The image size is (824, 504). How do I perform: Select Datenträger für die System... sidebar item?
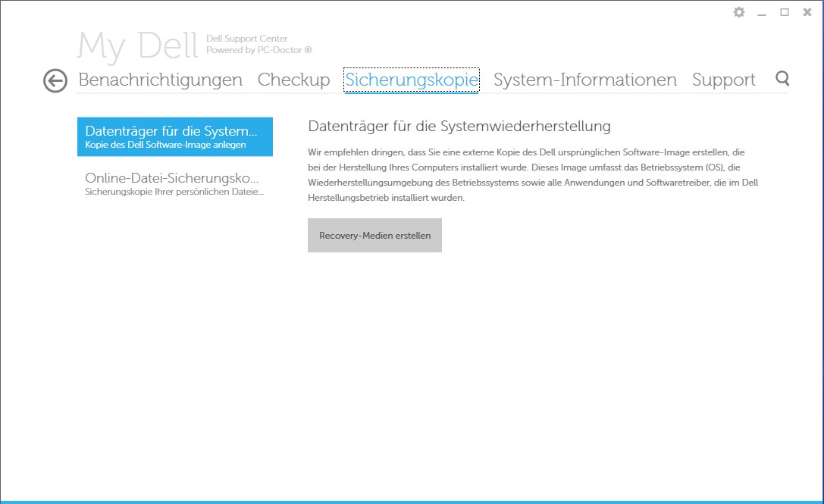pyautogui.click(x=175, y=136)
